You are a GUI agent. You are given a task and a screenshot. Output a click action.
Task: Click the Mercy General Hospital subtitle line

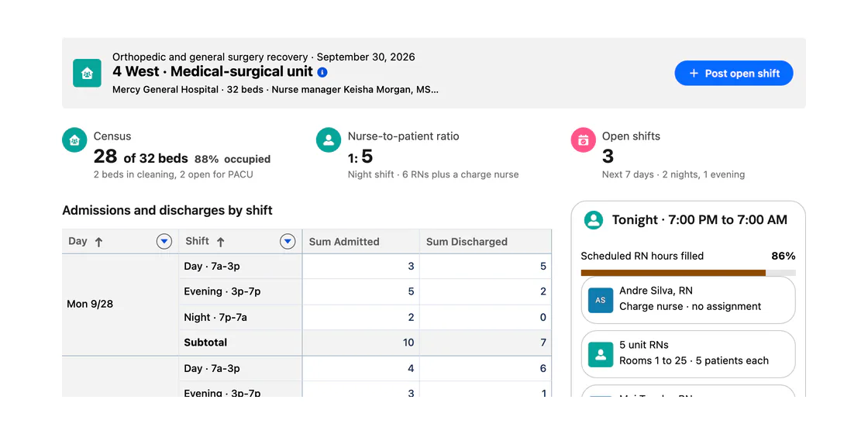275,90
